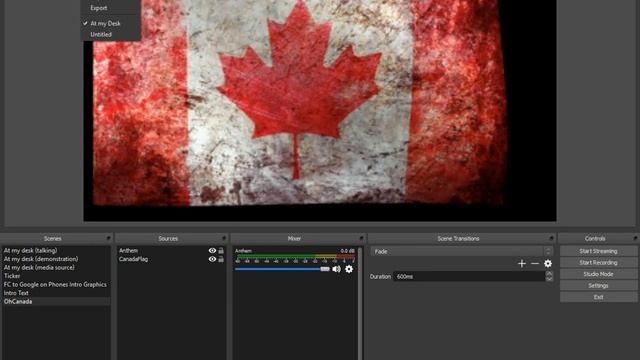Image resolution: width=640 pixels, height=360 pixels.
Task: Pop out the Scene Transitions dock
Action: pyautogui.click(x=551, y=238)
